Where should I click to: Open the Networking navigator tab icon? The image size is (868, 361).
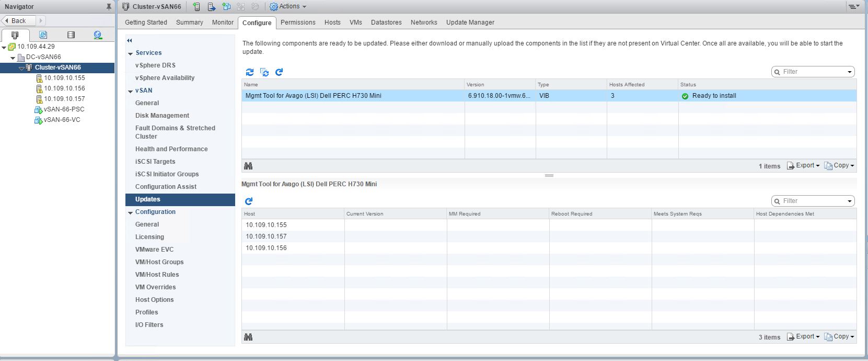(x=98, y=35)
